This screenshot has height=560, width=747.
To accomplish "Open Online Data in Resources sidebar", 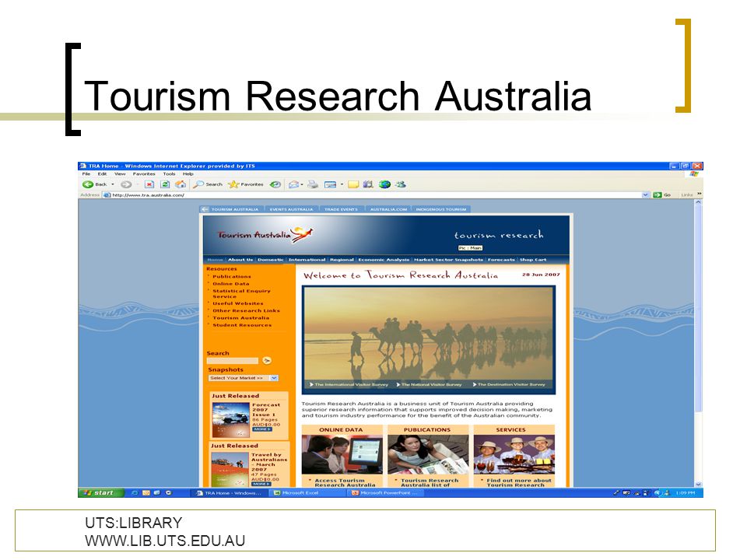I will pyautogui.click(x=230, y=283).
